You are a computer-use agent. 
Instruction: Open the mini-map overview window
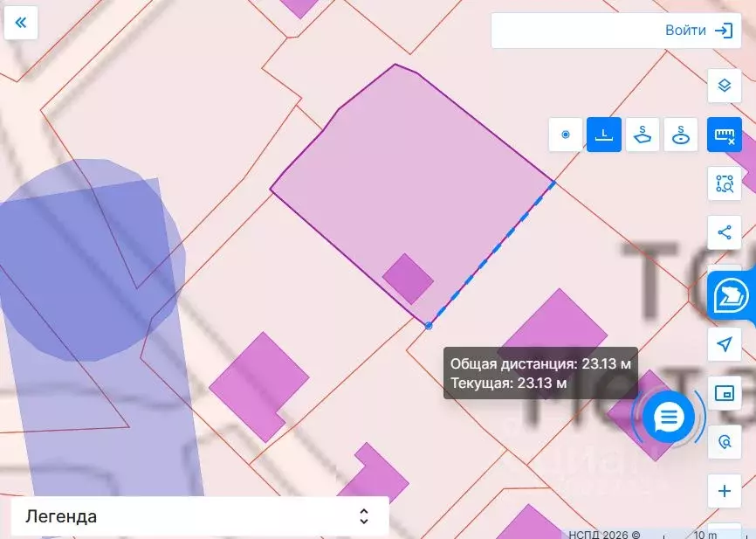point(724,393)
